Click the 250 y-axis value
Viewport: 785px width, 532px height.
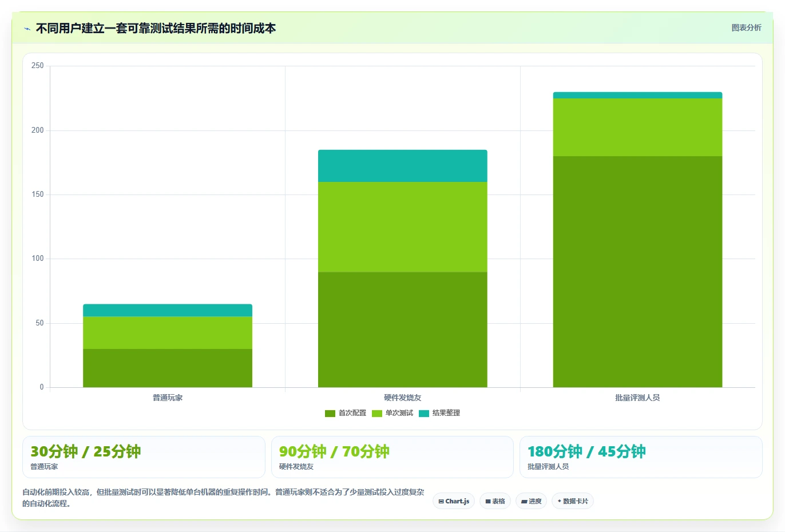click(38, 66)
